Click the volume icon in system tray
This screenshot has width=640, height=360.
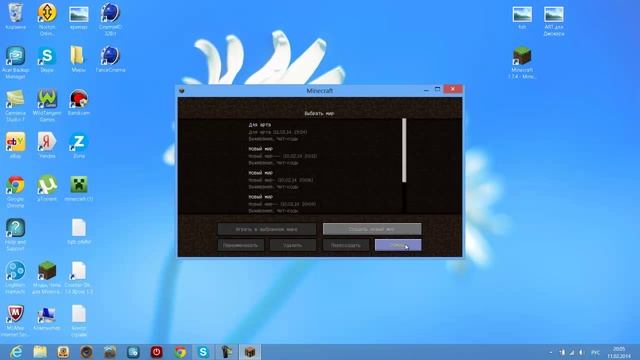point(581,352)
